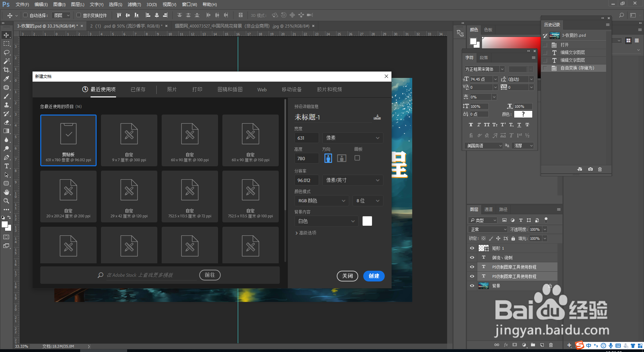
Task: Open the 文件(F) menu
Action: (22, 4)
